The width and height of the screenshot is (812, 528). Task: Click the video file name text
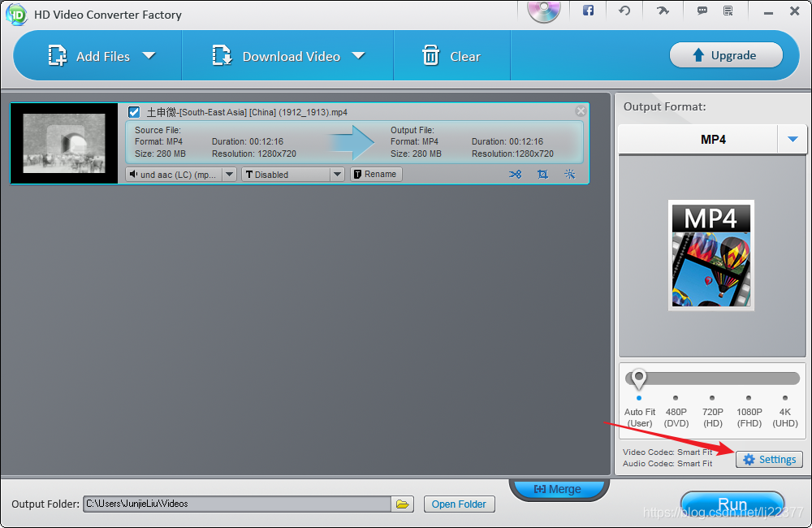[247, 112]
